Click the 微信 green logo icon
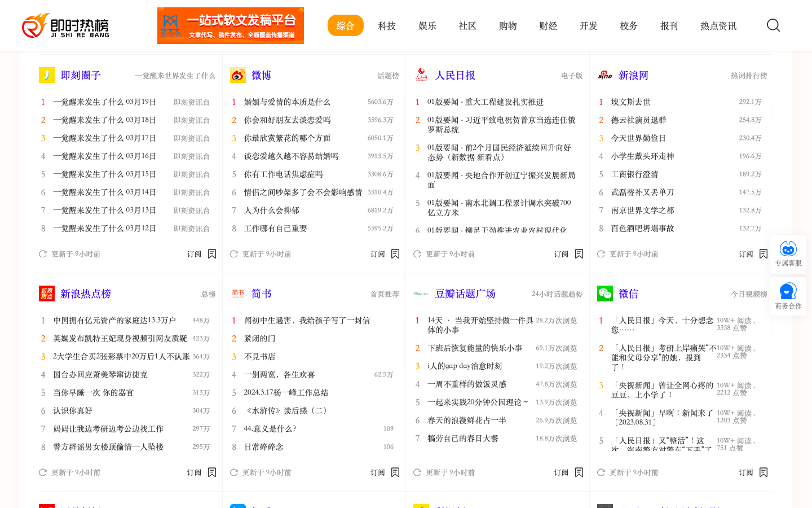812x508 pixels. (x=605, y=294)
